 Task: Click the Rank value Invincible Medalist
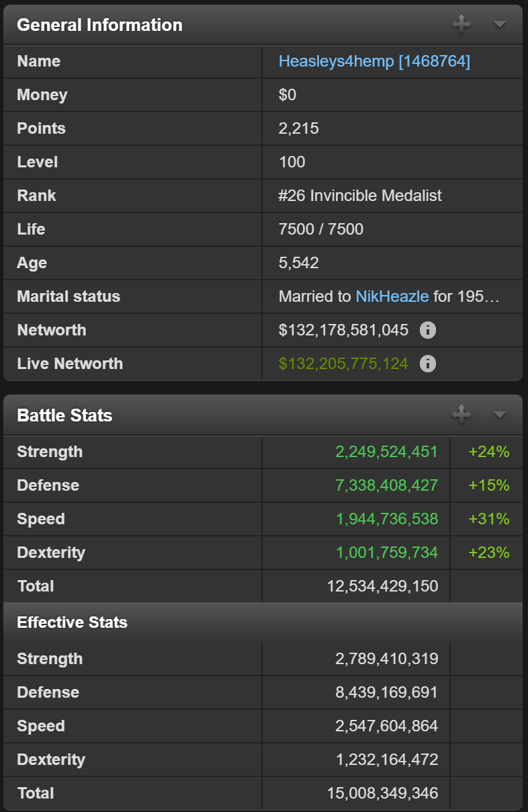pos(360,196)
